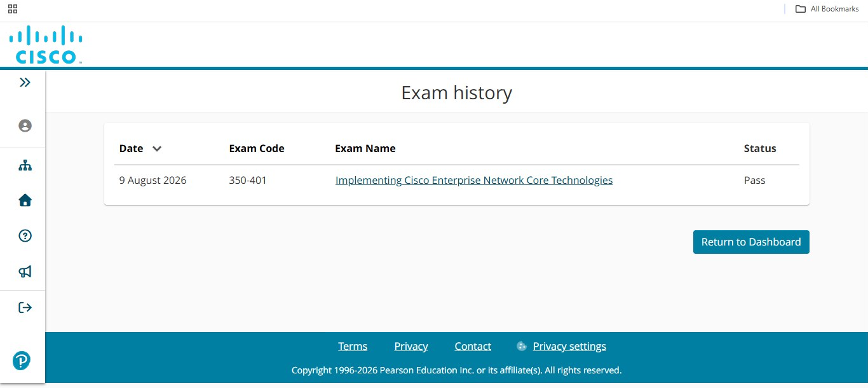868x388 pixels.
Task: Open the All Bookmarks folder
Action: coord(827,9)
